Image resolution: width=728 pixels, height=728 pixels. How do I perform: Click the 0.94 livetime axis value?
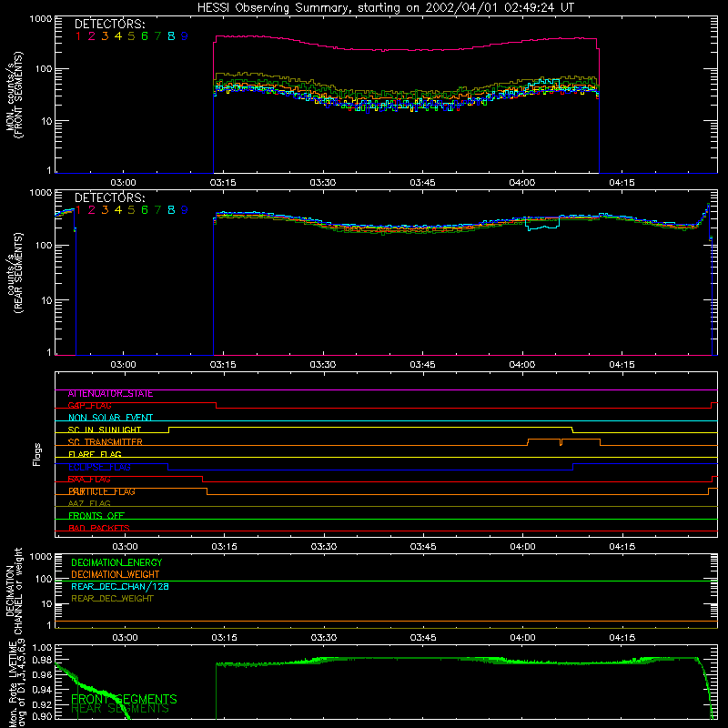[x=42, y=690]
